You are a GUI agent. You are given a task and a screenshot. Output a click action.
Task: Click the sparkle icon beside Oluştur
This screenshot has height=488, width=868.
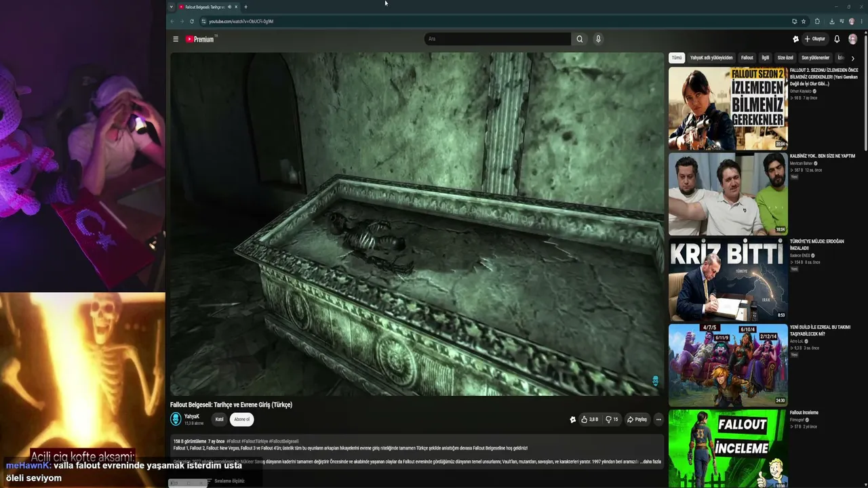point(795,39)
